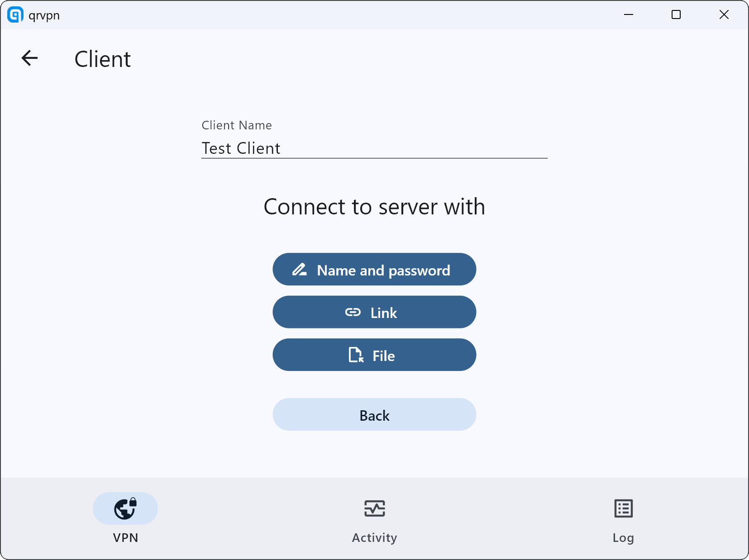Click the pencil icon on Name and password
The height and width of the screenshot is (560, 749).
tap(300, 270)
